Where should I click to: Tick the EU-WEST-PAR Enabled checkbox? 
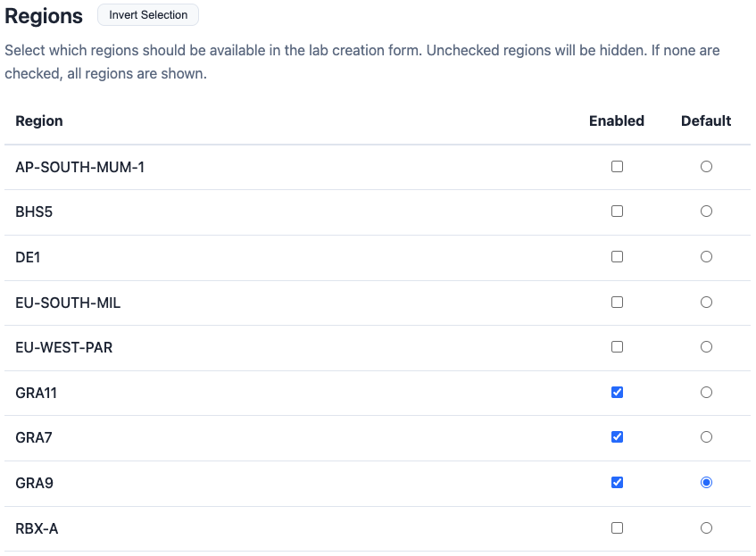(x=617, y=347)
